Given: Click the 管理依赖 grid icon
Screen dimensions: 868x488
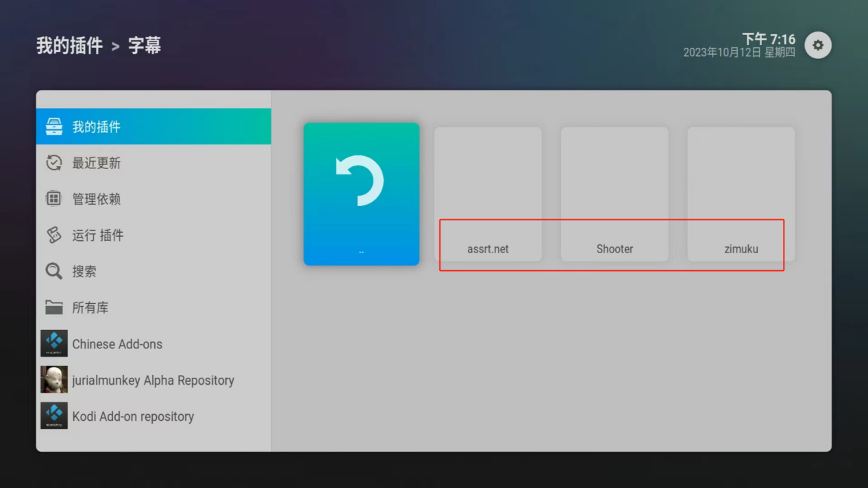Looking at the screenshot, I should point(54,199).
